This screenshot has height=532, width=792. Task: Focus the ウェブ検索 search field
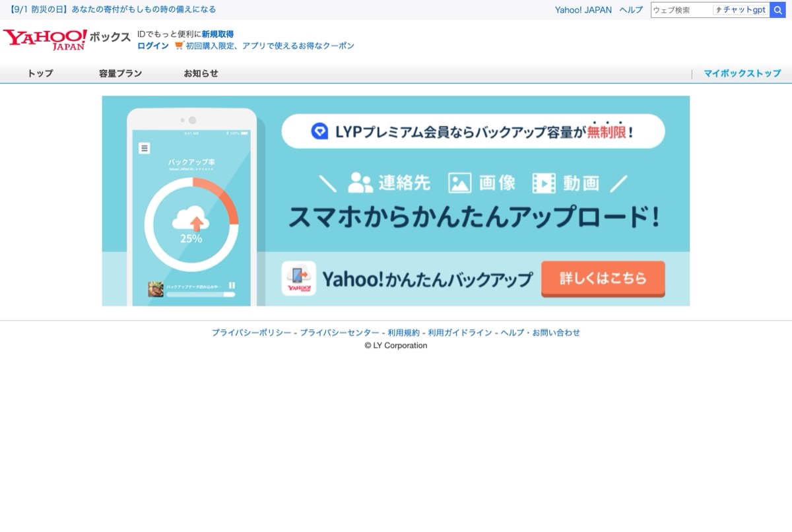tap(682, 10)
